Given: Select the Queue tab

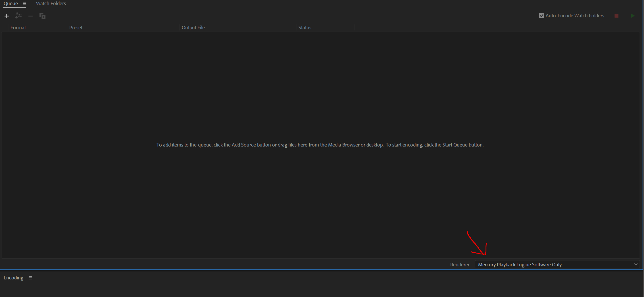Looking at the screenshot, I should 11,3.
